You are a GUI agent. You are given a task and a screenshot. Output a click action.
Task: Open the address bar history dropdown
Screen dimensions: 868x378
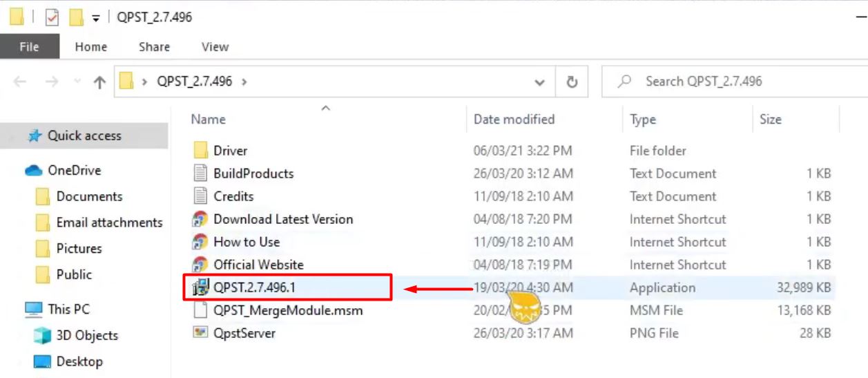click(540, 82)
